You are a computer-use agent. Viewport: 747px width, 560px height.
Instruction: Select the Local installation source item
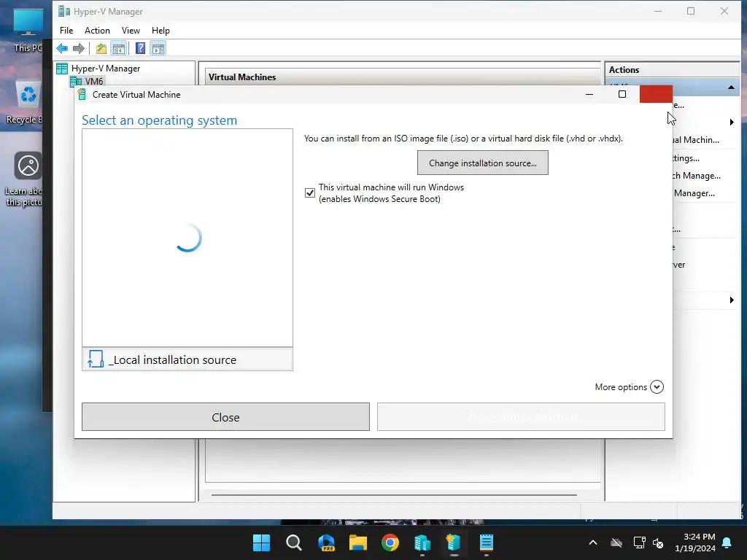click(x=187, y=359)
